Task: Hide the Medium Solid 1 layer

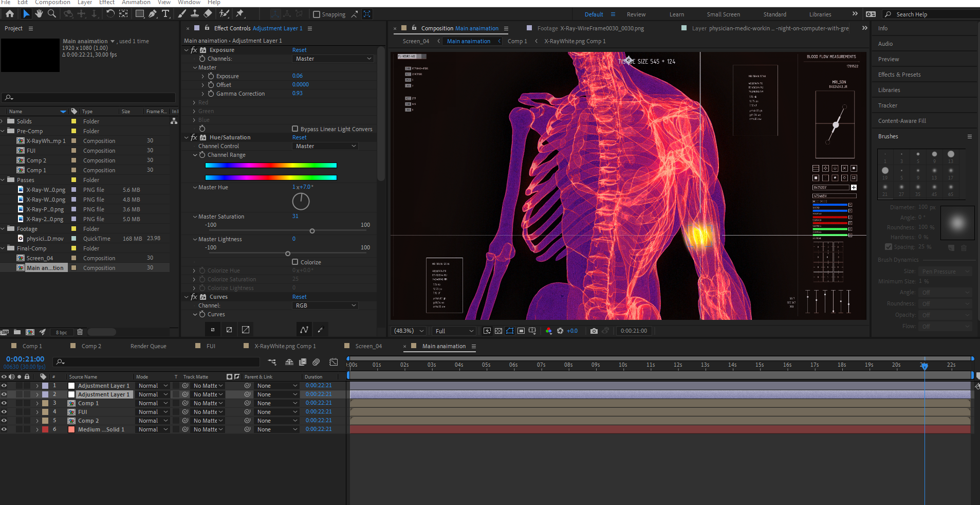Action: pos(4,429)
